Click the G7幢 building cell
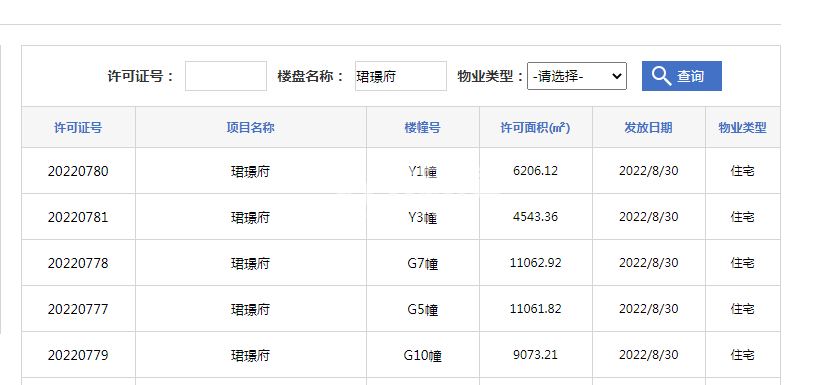The height and width of the screenshot is (385, 819). pyautogui.click(x=423, y=263)
